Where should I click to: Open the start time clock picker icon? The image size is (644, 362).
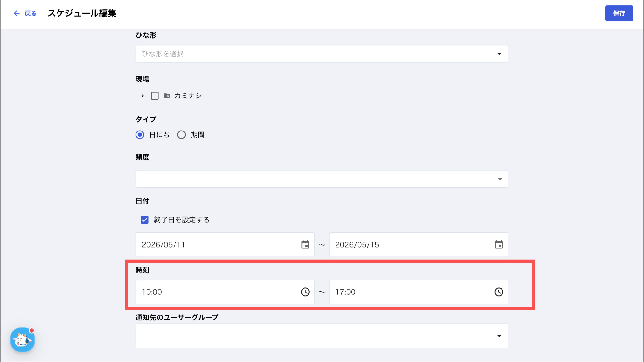coord(305,292)
